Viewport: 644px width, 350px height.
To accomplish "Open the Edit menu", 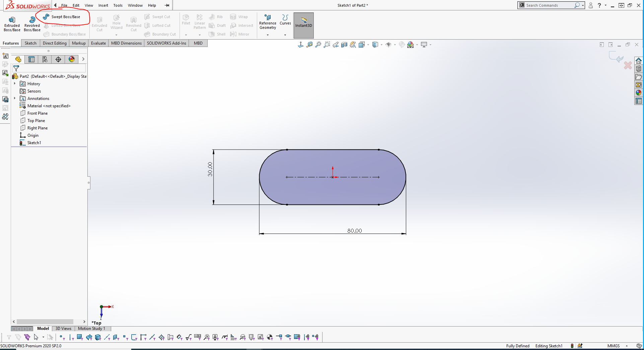I will coord(76,5).
